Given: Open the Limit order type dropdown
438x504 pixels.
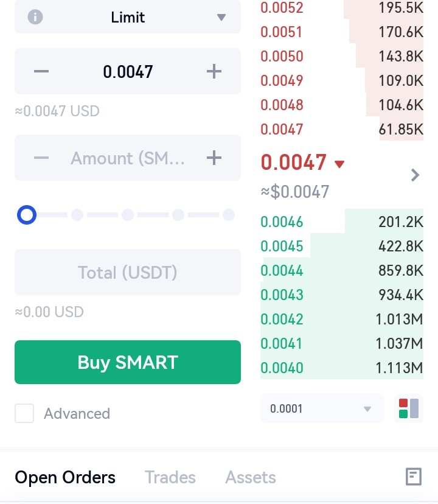Looking at the screenshot, I should coord(128,17).
